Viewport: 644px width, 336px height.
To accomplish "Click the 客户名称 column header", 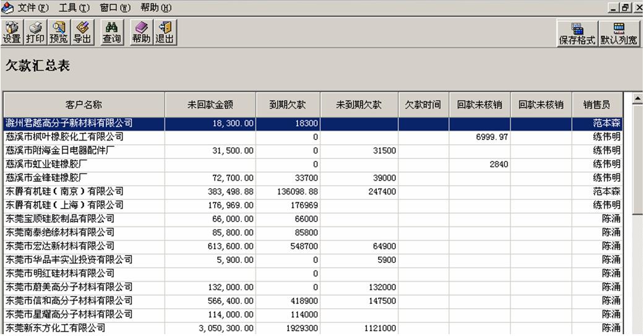I will pyautogui.click(x=84, y=105).
